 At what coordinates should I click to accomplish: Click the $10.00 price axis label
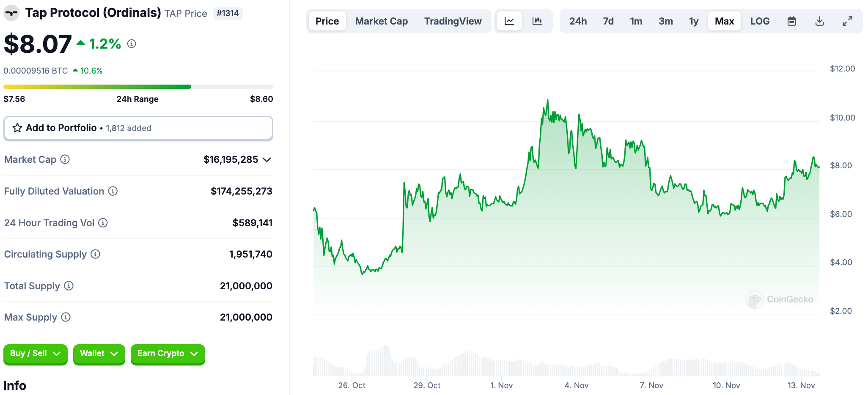click(x=843, y=118)
